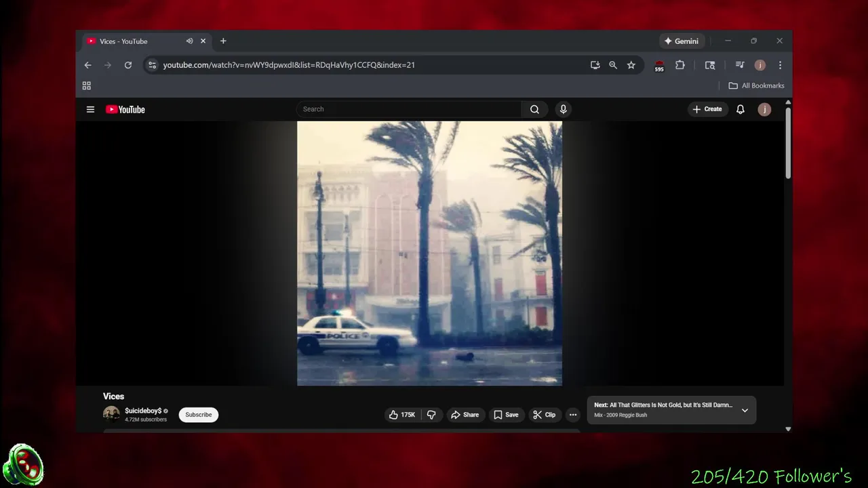
Task: Open the apps grid in bookmarks bar
Action: [86, 85]
